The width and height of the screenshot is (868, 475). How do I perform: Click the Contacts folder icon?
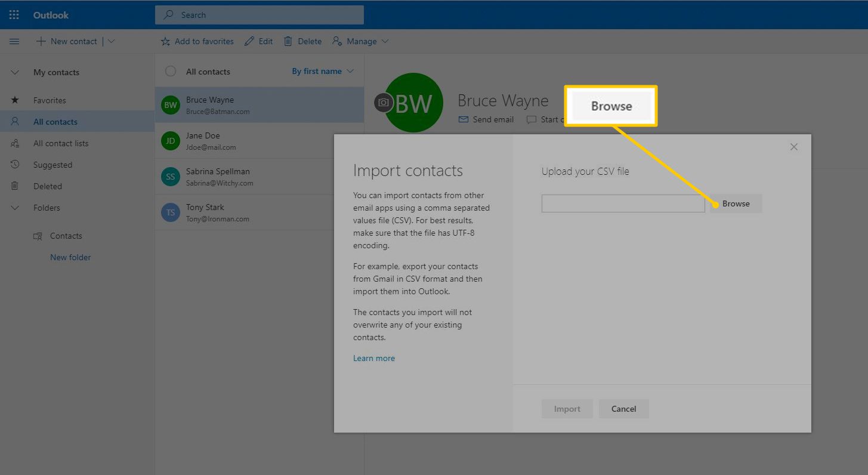(x=38, y=236)
